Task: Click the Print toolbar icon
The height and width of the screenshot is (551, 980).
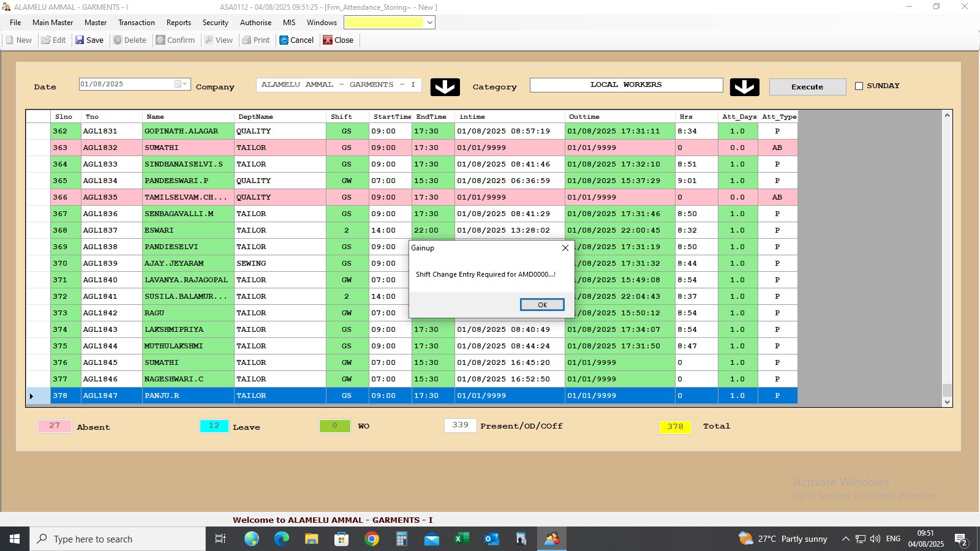Action: tap(247, 40)
